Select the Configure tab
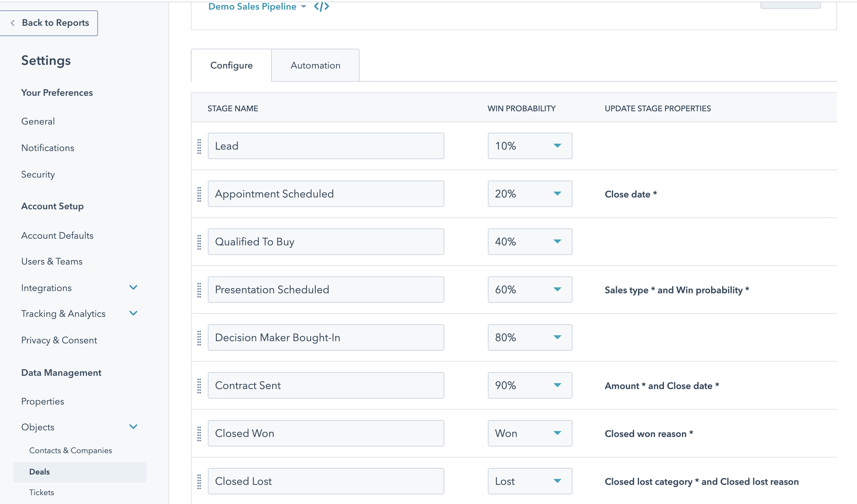The width and height of the screenshot is (857, 504). click(231, 65)
